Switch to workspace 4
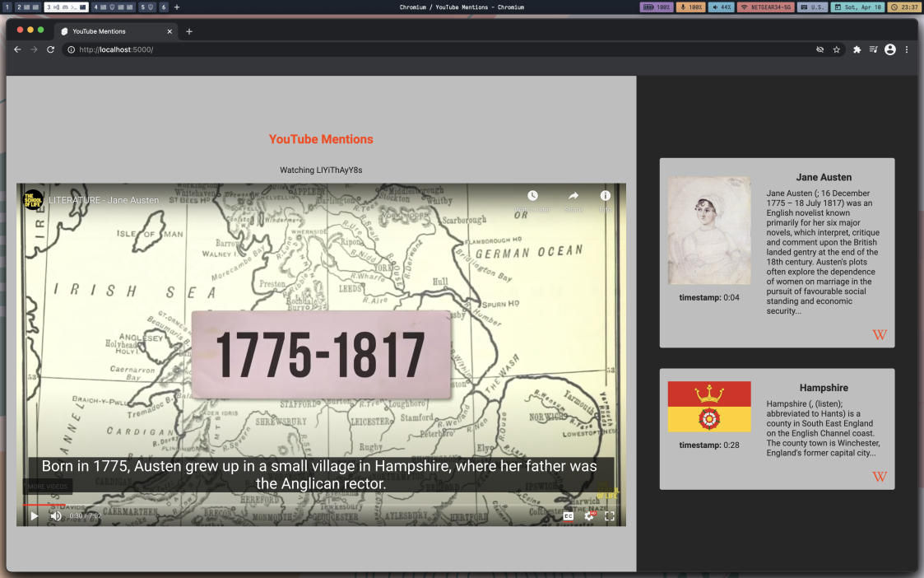This screenshot has width=924, height=578. (x=114, y=7)
